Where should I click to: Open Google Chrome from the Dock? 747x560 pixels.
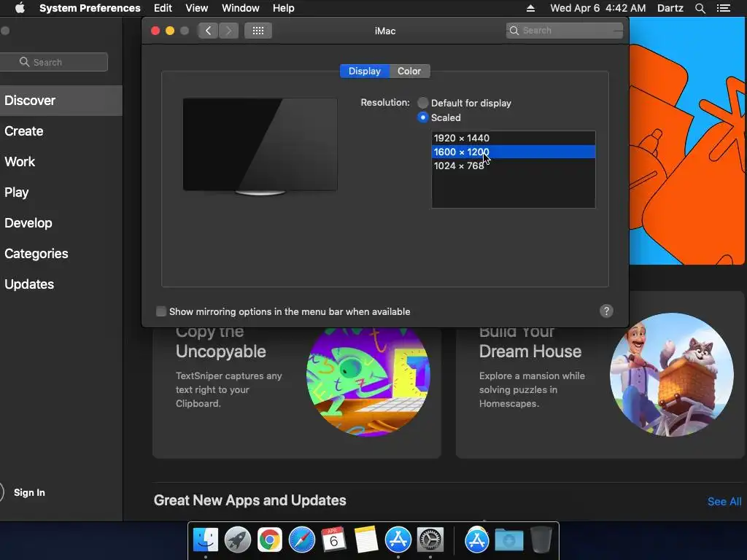tap(270, 540)
